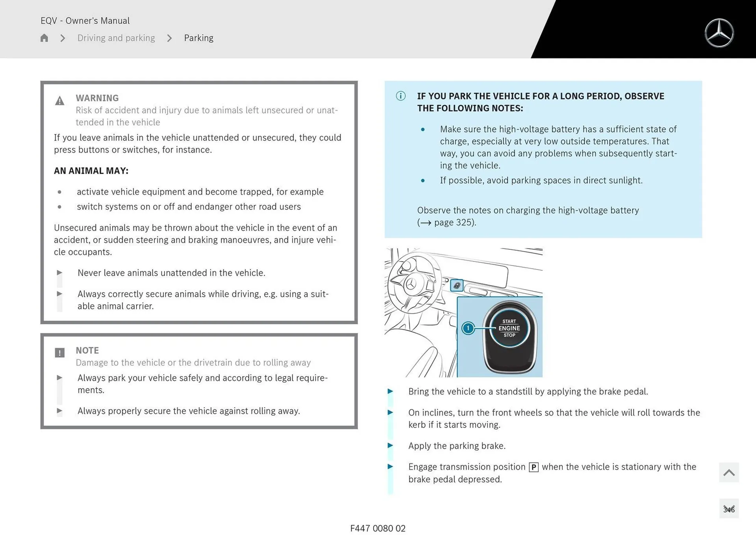Click page number 346
The image size is (756, 535).
pyautogui.click(x=730, y=509)
